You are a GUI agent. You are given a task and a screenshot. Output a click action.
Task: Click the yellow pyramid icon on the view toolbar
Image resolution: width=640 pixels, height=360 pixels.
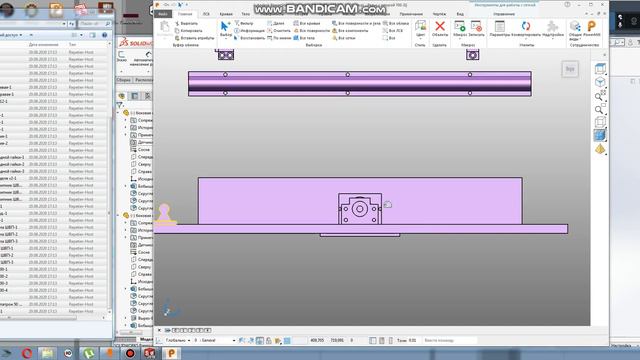(x=600, y=149)
